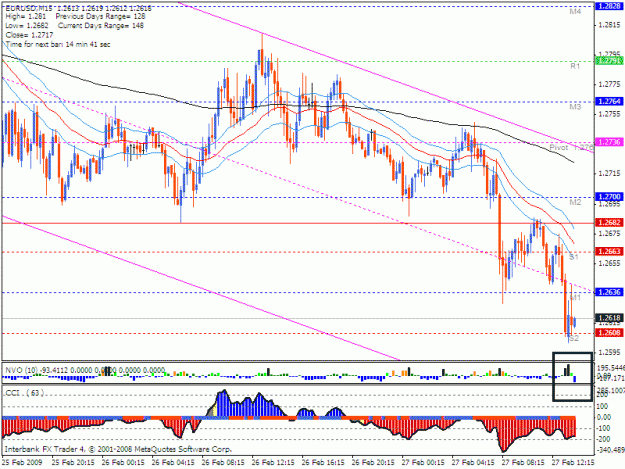
Task: Select the red 1.2608 price label
Action: (609, 332)
